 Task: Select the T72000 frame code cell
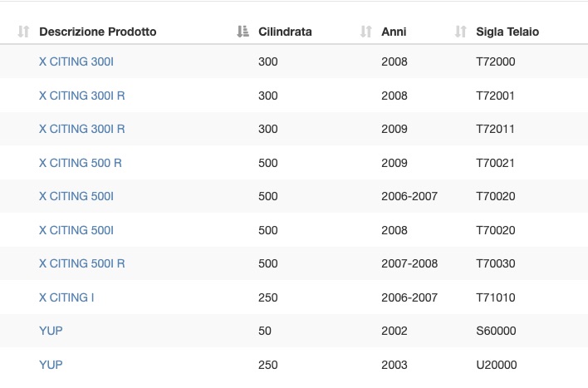tap(496, 61)
